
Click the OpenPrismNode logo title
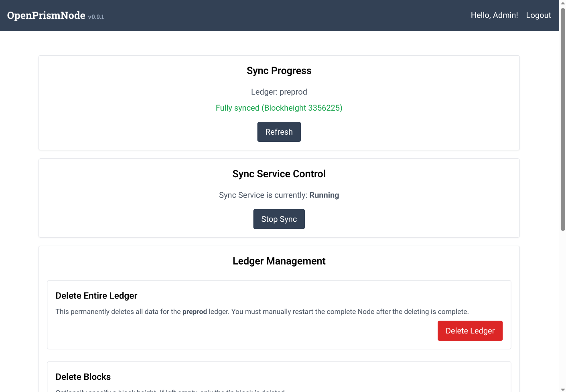(46, 15)
